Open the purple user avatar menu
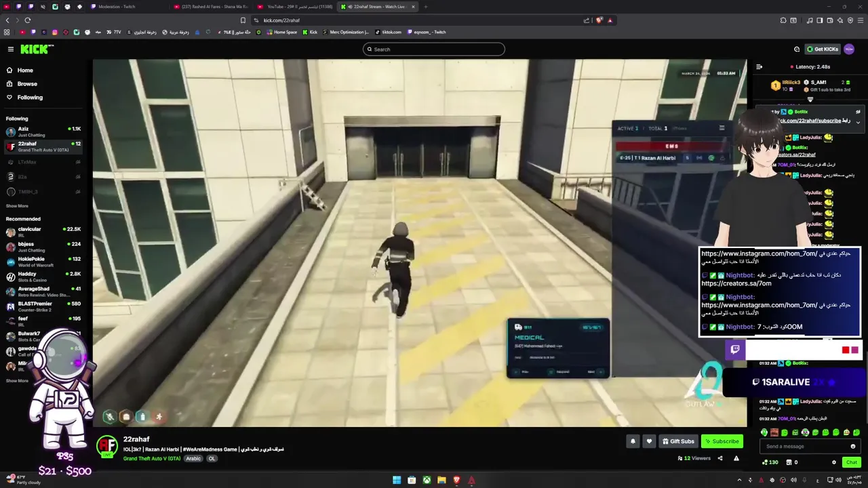The height and width of the screenshot is (488, 868). [849, 49]
